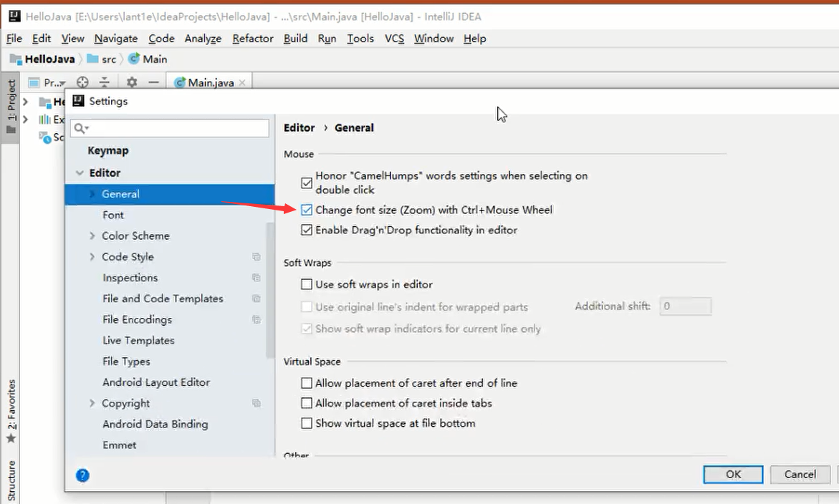Open the Structure tool window tab

coord(11,481)
